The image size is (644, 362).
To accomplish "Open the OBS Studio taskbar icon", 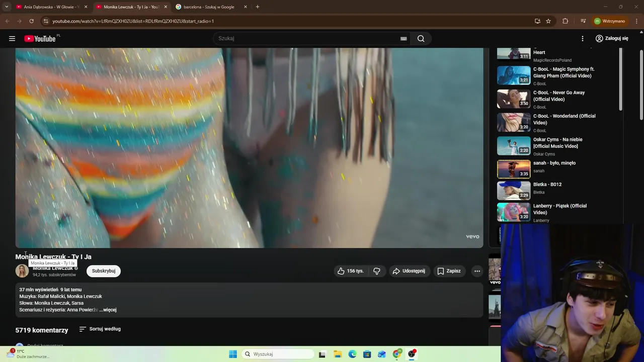I will tap(412, 354).
